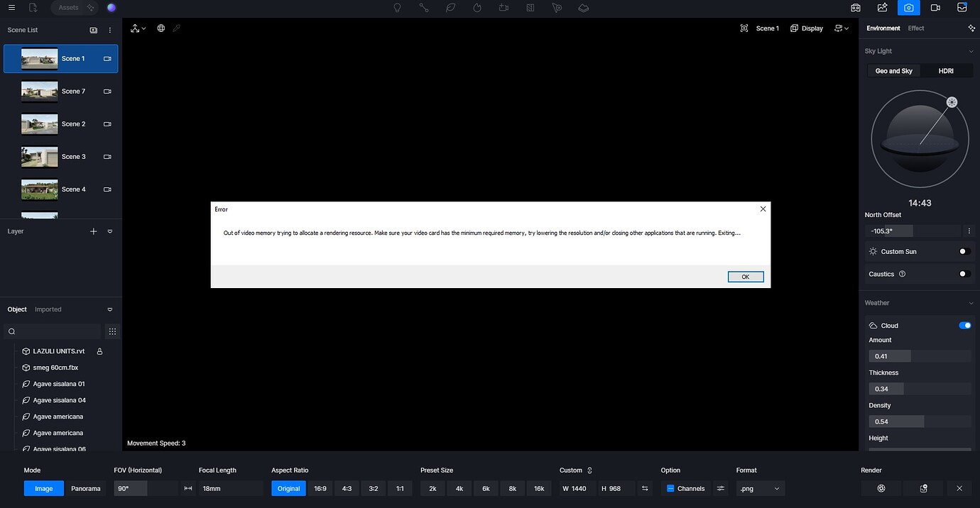Click the purple AI orb icon

coord(111,7)
